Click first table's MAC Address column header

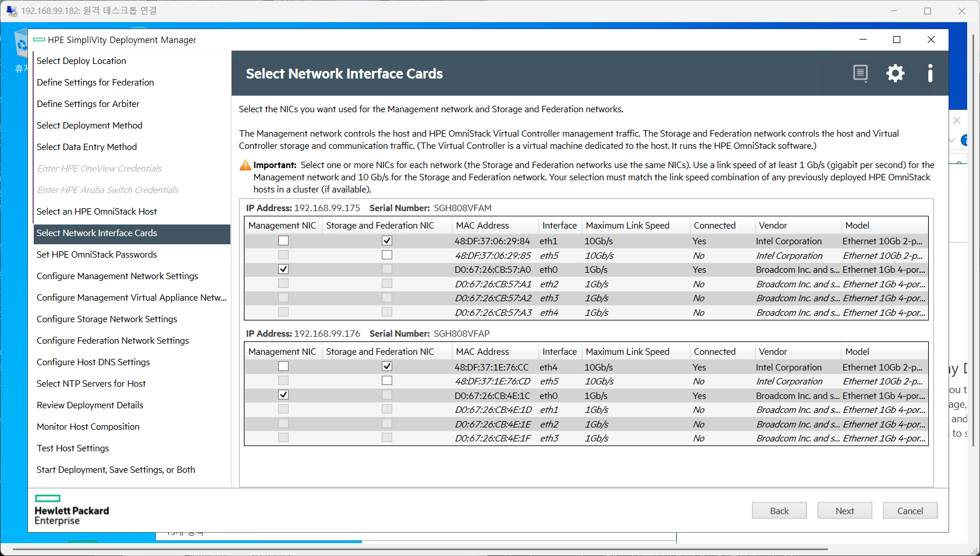495,226
